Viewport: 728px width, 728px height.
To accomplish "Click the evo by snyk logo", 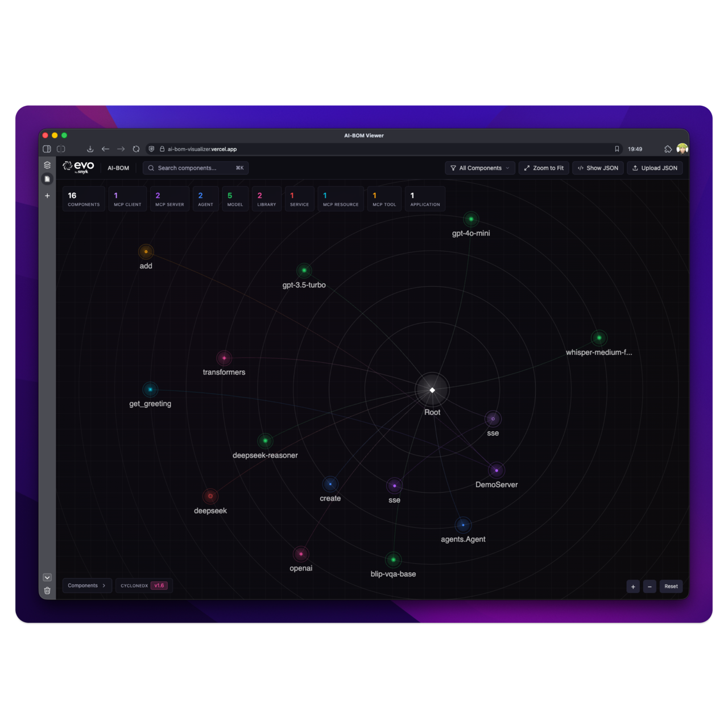I will tap(78, 167).
